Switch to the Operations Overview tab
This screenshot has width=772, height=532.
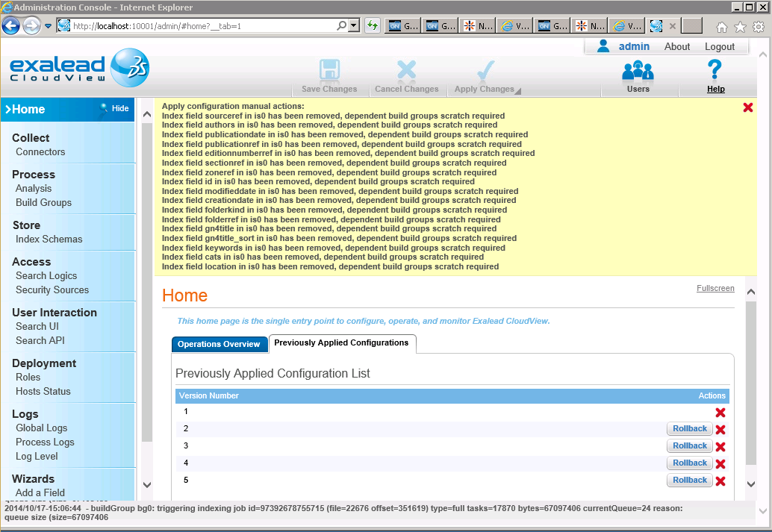(x=219, y=344)
